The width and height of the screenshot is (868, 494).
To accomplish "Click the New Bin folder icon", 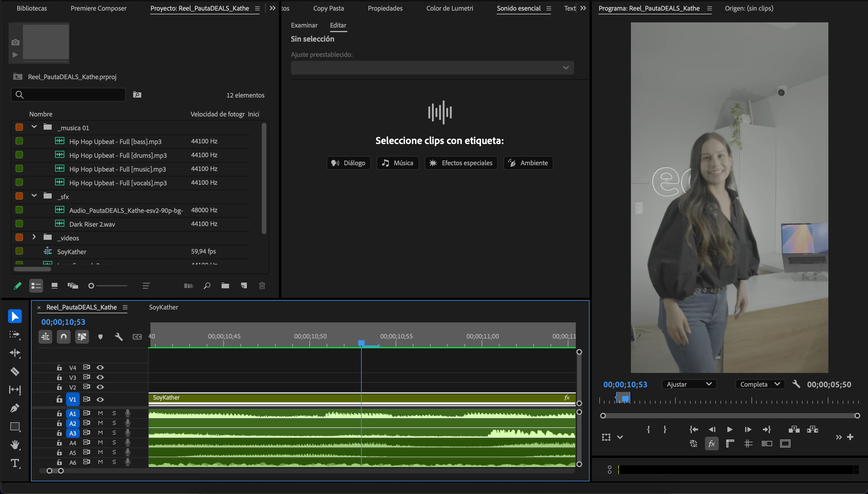I will pyautogui.click(x=225, y=286).
